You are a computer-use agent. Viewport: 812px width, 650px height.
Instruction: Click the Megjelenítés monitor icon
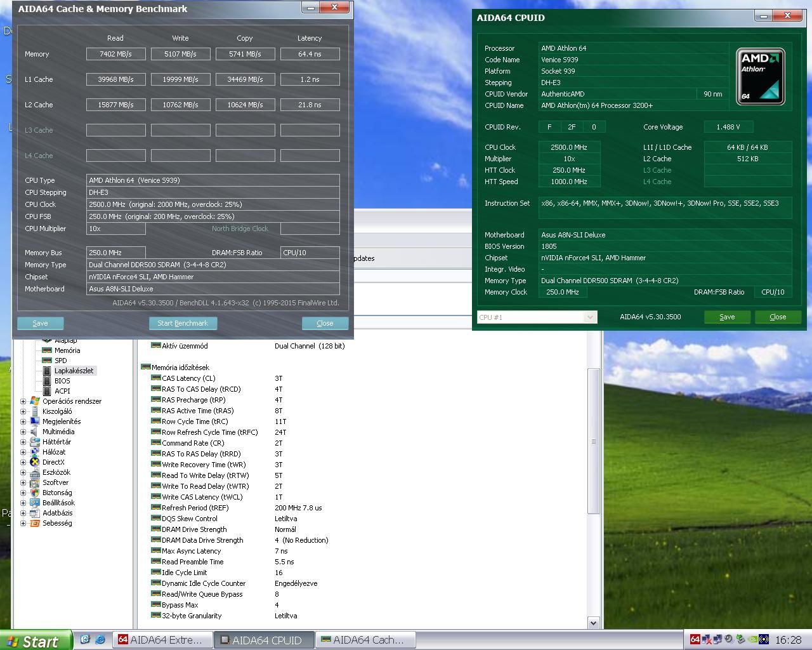[35, 421]
